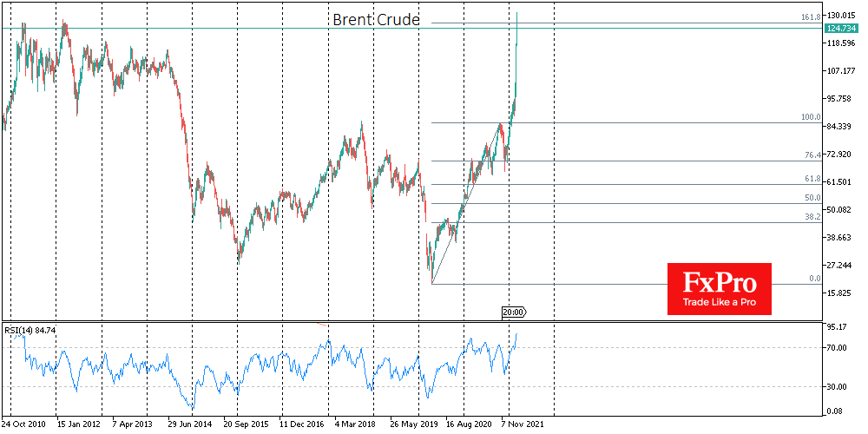868x434 pixels.
Task: Select the 100.0 Fibonacci level label
Action: [809, 117]
